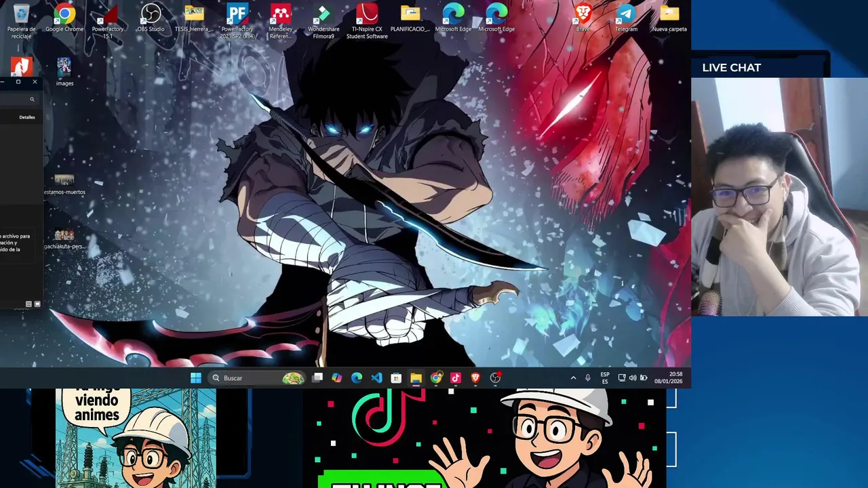Launch Brave browser desktop shortcut
Screen dimensions: 868x488
tap(583, 18)
